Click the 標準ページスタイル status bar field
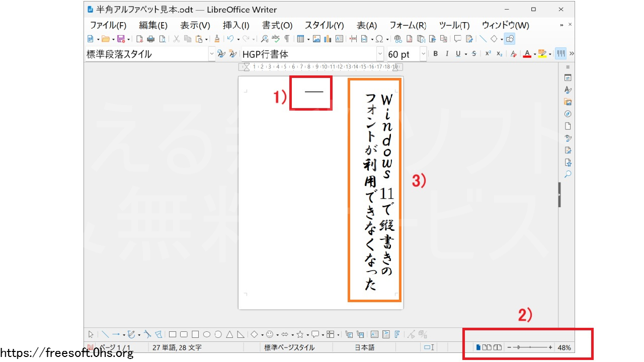Viewport: 644px width, 362px height. click(289, 347)
